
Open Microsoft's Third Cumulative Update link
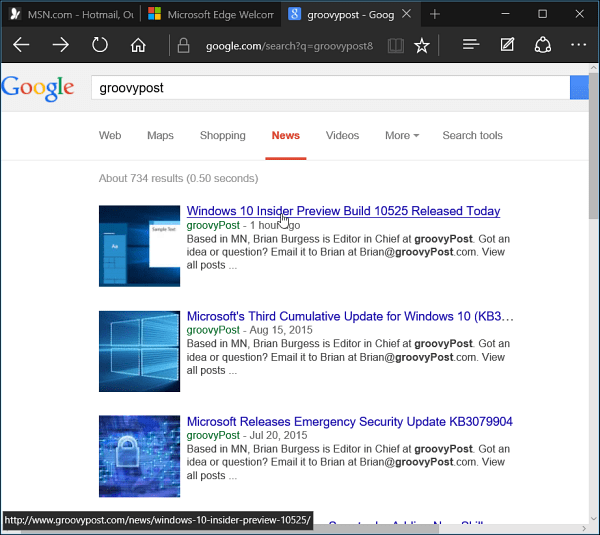point(350,316)
